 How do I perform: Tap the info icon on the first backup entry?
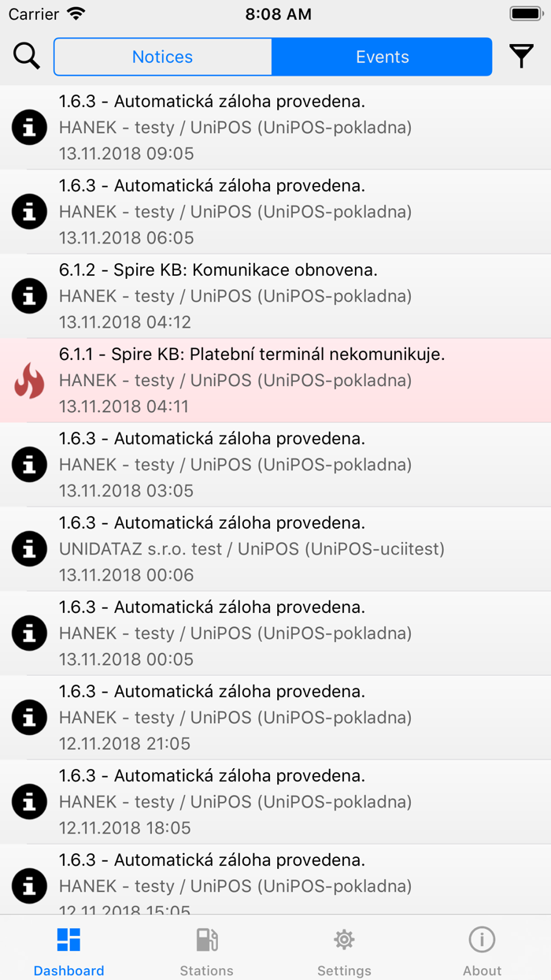pyautogui.click(x=29, y=127)
